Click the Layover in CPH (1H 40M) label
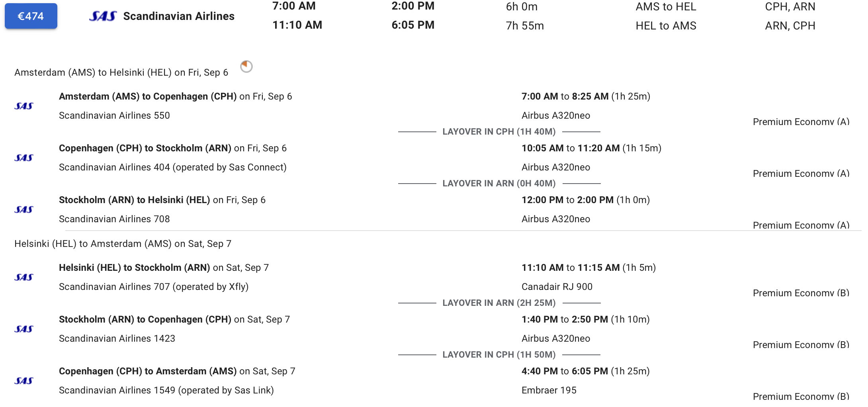Screen dimensions: 868x407 point(499,132)
